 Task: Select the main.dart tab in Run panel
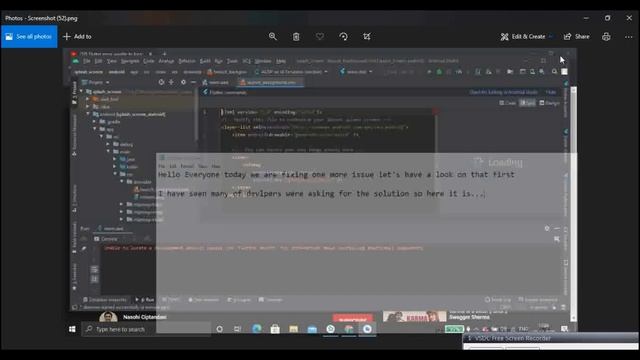(x=111, y=229)
